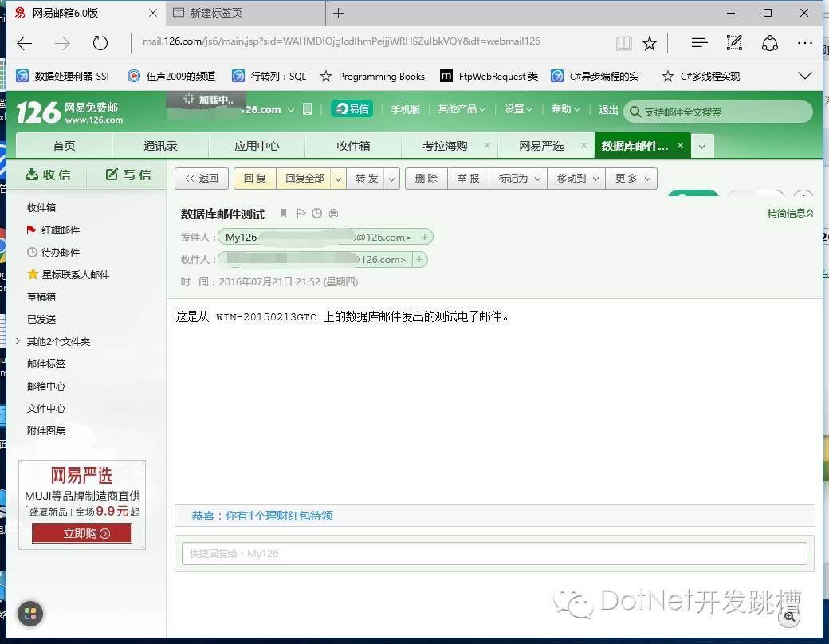Click the 举报 button
The height and width of the screenshot is (644, 829).
tap(468, 179)
